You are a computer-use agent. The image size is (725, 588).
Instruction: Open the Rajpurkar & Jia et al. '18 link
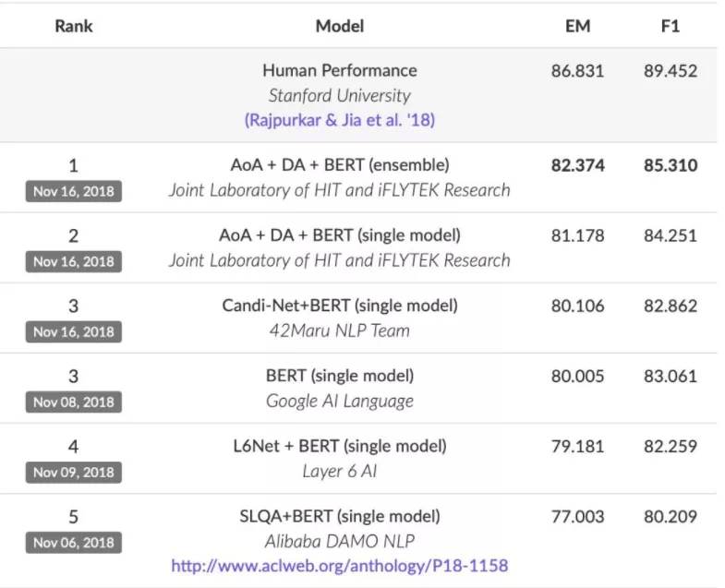[x=339, y=120]
